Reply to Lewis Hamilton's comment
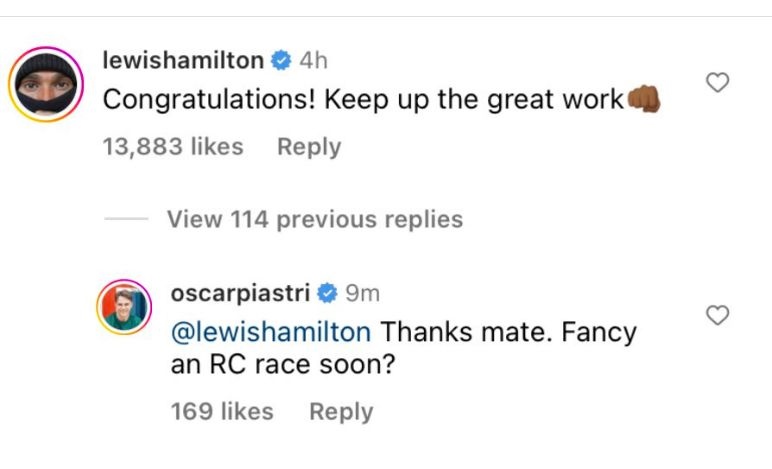The height and width of the screenshot is (469, 772). [309, 147]
